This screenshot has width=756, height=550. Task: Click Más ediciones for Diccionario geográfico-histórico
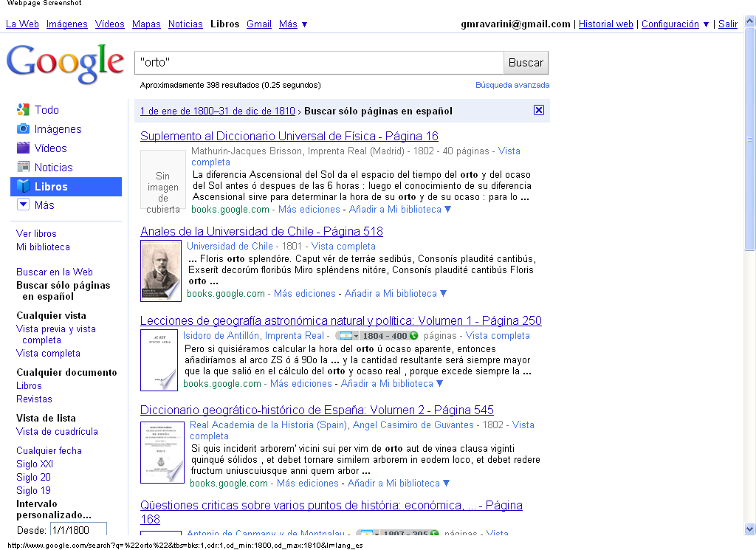[308, 483]
